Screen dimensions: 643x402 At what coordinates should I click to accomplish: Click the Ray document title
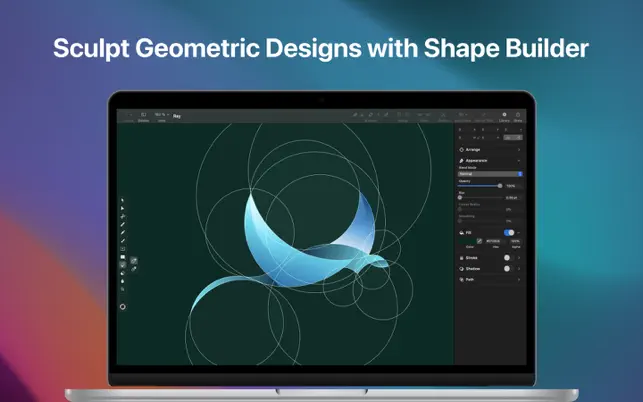pos(177,117)
